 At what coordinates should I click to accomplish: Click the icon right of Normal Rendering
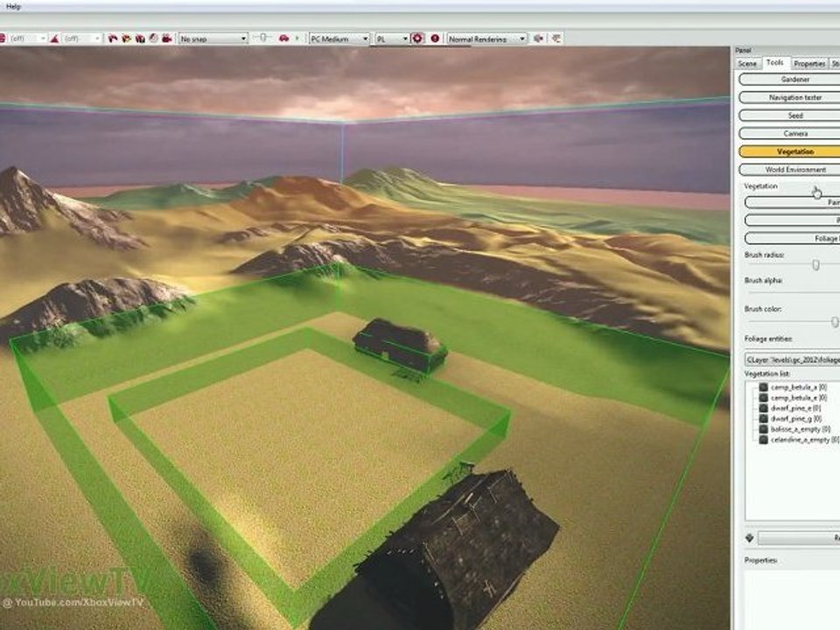[539, 38]
